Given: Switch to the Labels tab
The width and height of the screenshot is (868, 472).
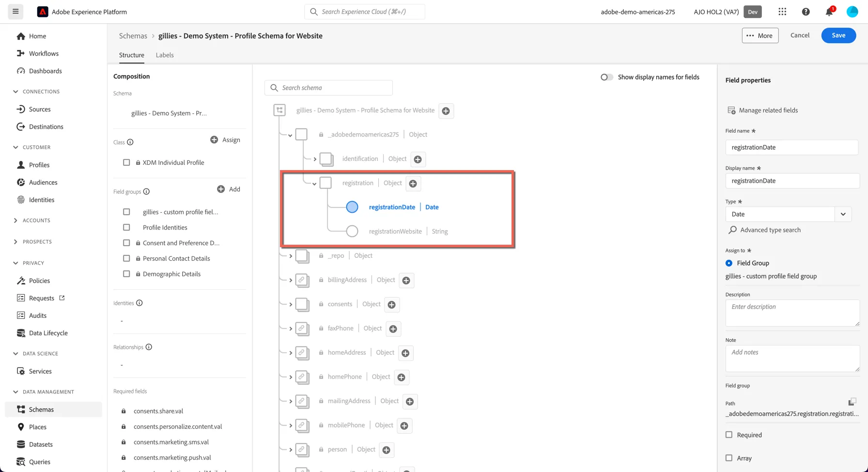Looking at the screenshot, I should click(x=165, y=55).
